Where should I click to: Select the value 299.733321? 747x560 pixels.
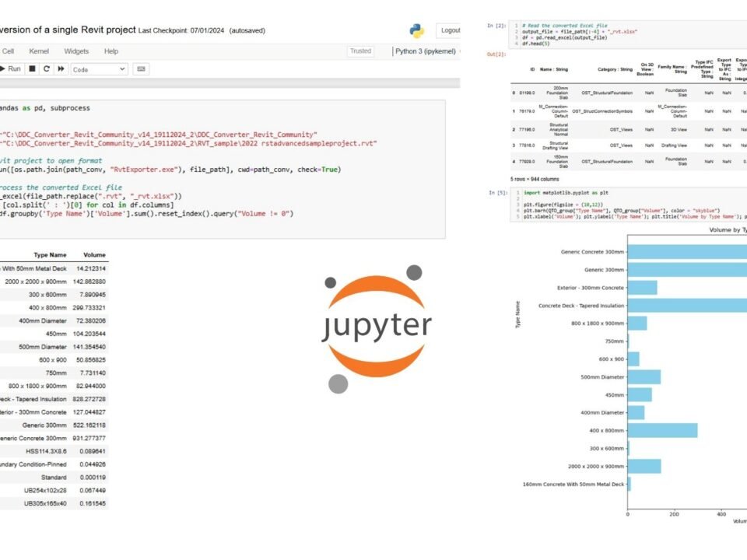click(89, 308)
